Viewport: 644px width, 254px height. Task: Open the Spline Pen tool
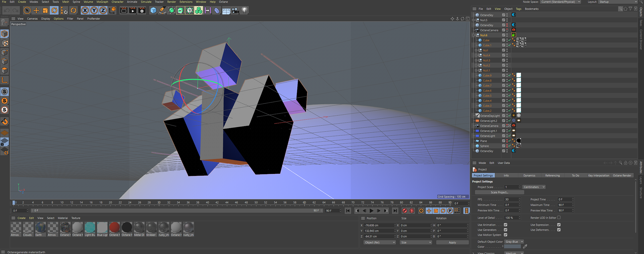[162, 10]
